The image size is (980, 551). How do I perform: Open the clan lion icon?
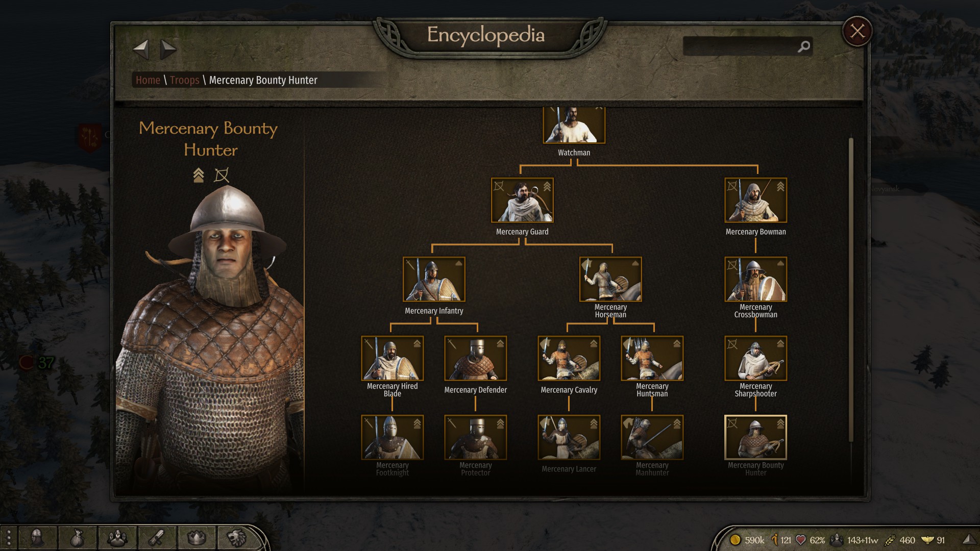tap(236, 538)
